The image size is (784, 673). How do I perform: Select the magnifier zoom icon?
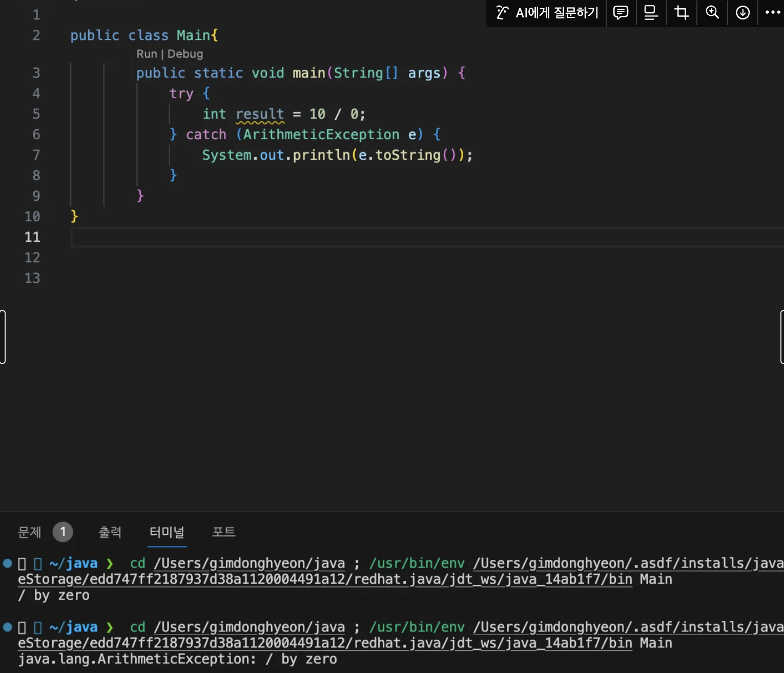(712, 13)
